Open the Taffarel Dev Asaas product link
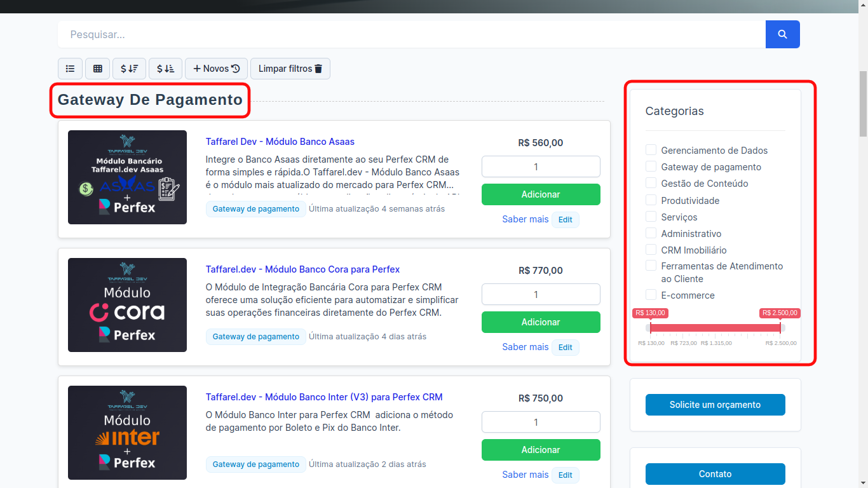The image size is (868, 488). [280, 141]
